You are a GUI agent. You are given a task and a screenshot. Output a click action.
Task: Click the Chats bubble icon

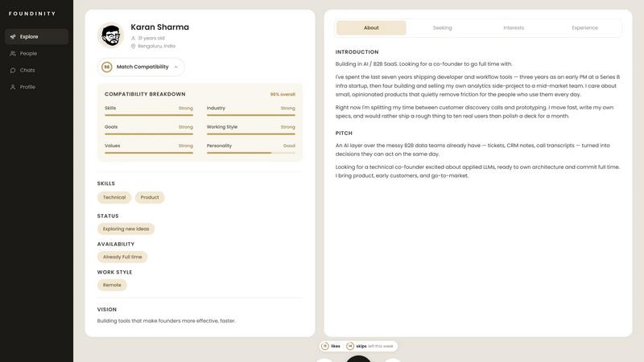(13, 70)
